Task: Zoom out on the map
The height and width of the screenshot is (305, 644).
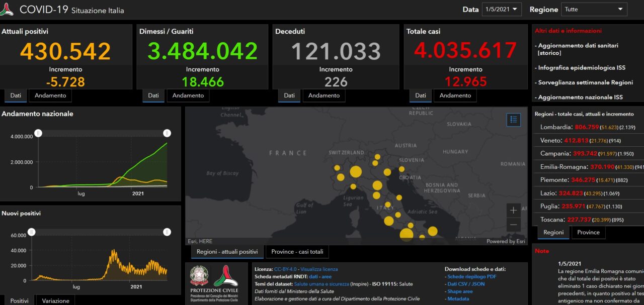Action: click(513, 225)
